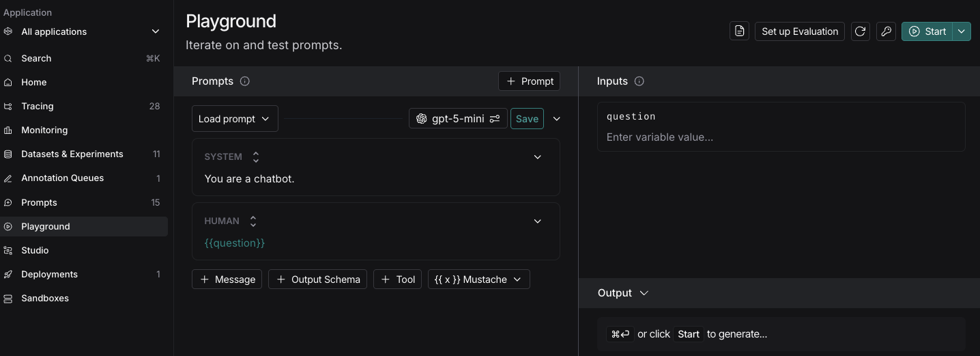The width and height of the screenshot is (980, 356).
Task: Click the info icon next to Inputs
Action: tap(639, 81)
